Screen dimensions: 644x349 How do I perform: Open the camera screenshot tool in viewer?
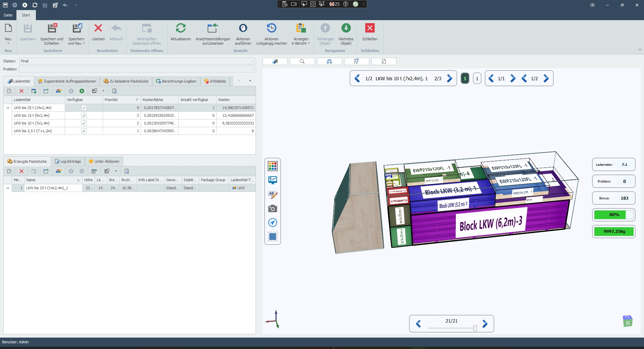click(x=272, y=209)
